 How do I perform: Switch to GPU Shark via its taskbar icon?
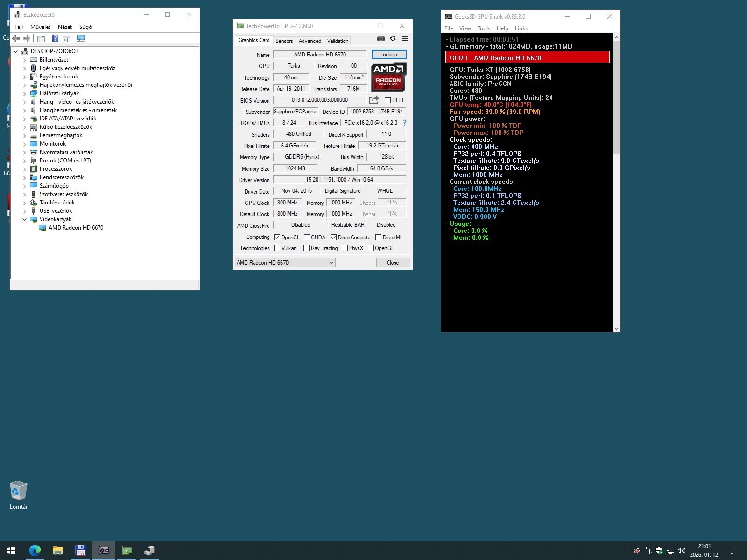[103, 551]
